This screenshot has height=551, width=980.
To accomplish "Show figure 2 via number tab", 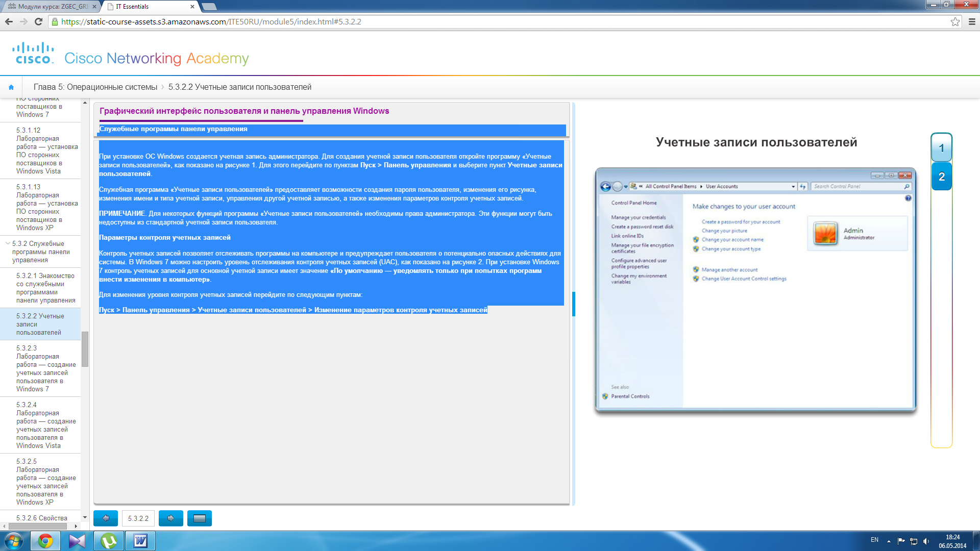I will tap(941, 177).
